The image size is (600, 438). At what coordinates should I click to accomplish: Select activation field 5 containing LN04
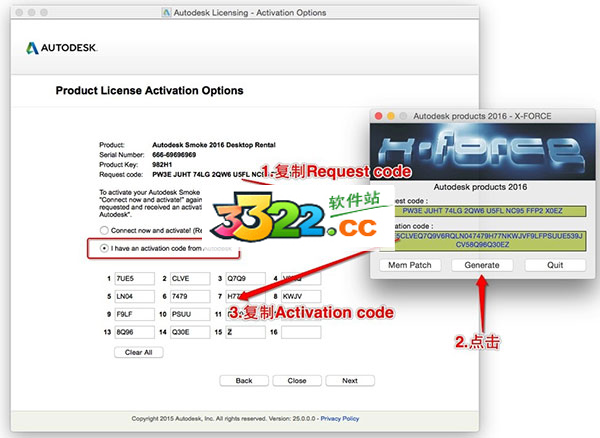pyautogui.click(x=135, y=296)
